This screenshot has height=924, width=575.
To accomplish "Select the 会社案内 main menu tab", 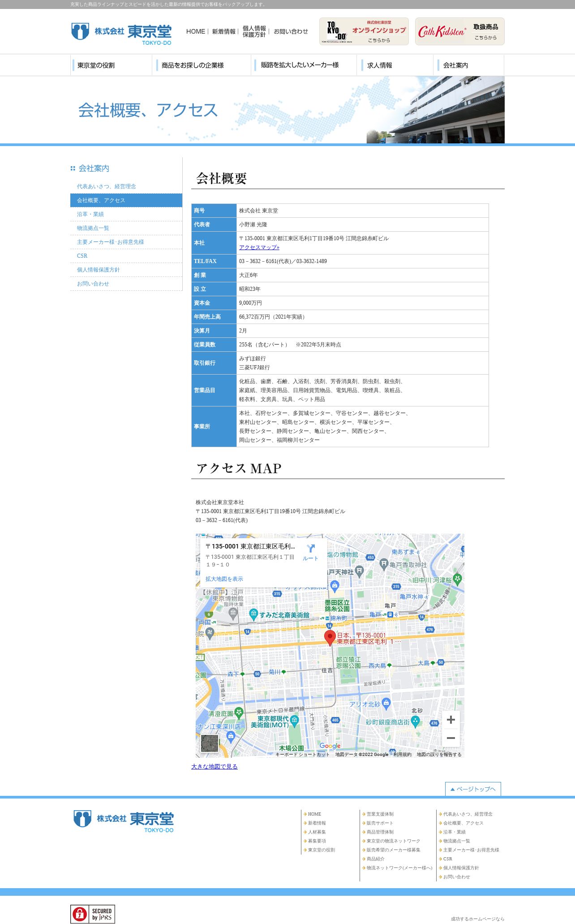I will click(x=469, y=65).
